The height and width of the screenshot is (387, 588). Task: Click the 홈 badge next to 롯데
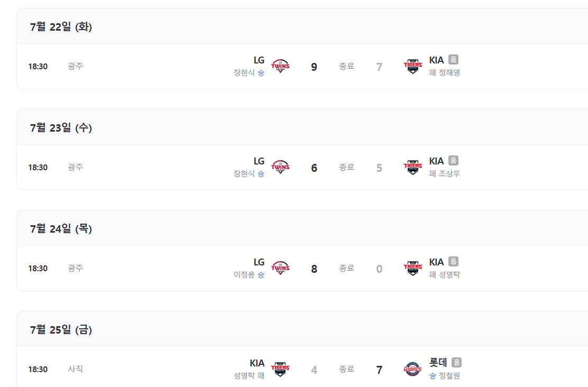coord(456,363)
